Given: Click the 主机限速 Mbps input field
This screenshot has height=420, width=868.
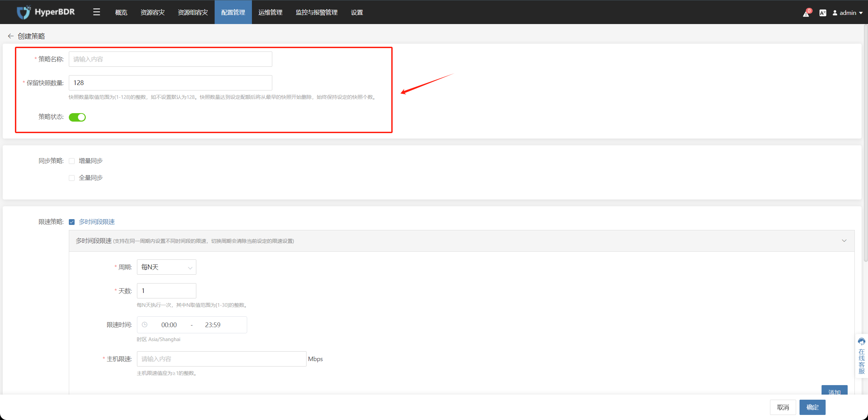Looking at the screenshot, I should (x=221, y=359).
